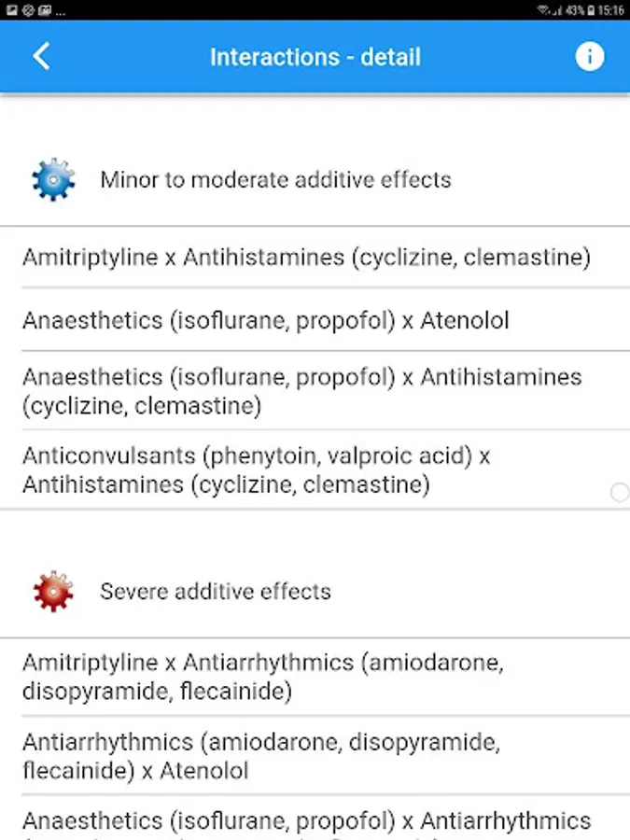Screen dimensions: 630x840
Task: Open Amitriptyline x Antiarrhythmics interaction
Action: [x=263, y=677]
